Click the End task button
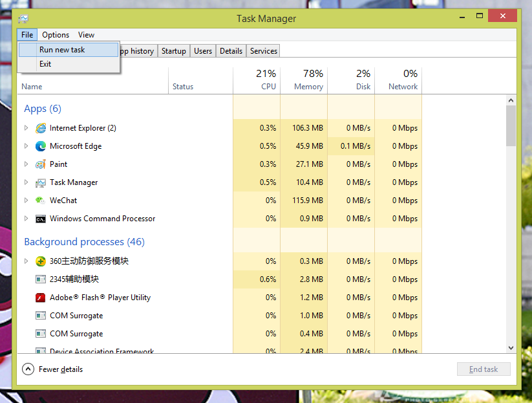Image resolution: width=532 pixels, height=403 pixels. pyautogui.click(x=484, y=369)
